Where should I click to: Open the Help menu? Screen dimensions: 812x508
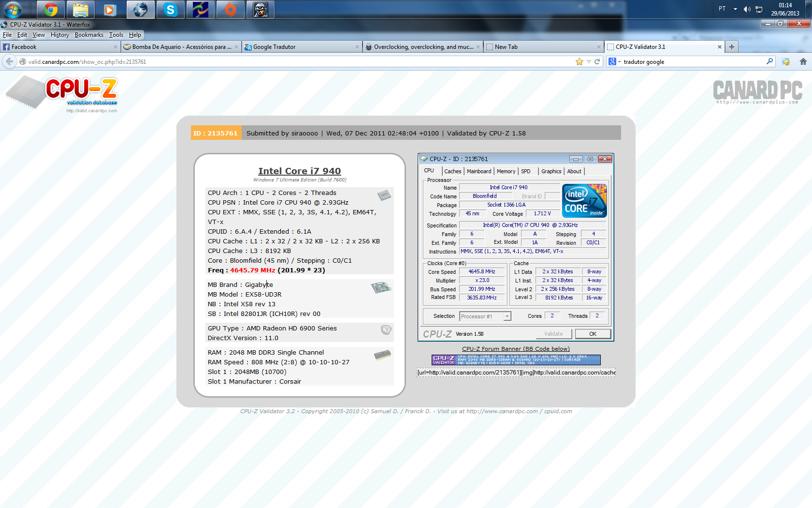135,35
